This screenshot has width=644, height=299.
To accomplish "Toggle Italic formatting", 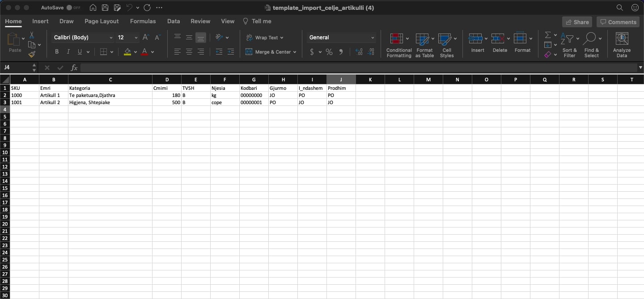I will (x=68, y=52).
